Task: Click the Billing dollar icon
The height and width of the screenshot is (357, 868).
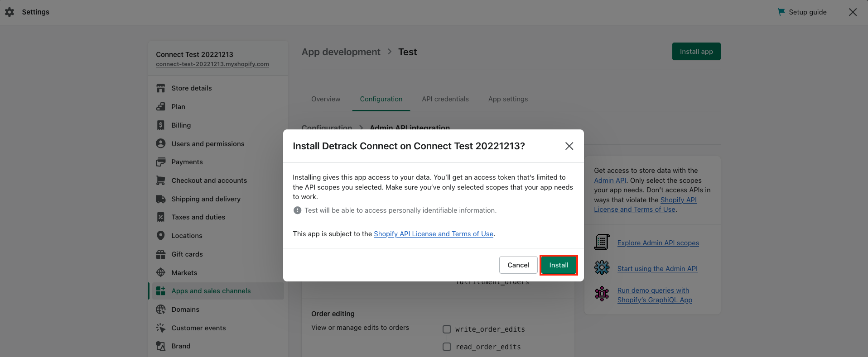Action: click(x=161, y=125)
